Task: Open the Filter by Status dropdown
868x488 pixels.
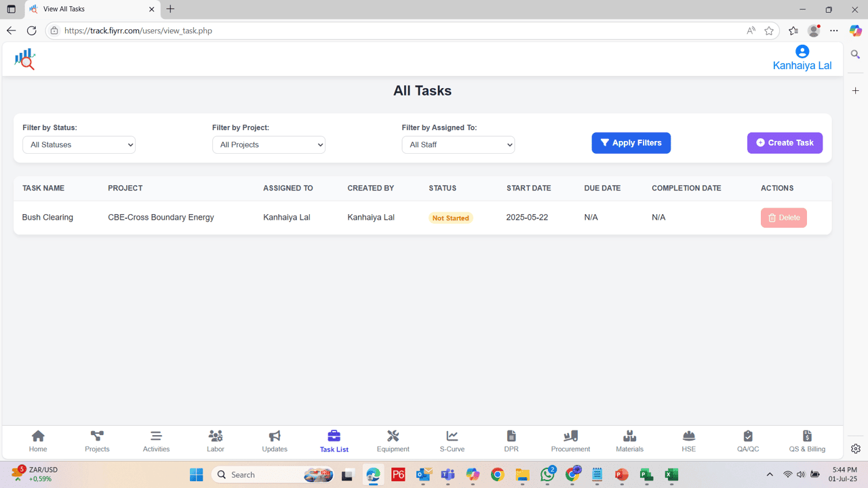Action: coord(79,144)
